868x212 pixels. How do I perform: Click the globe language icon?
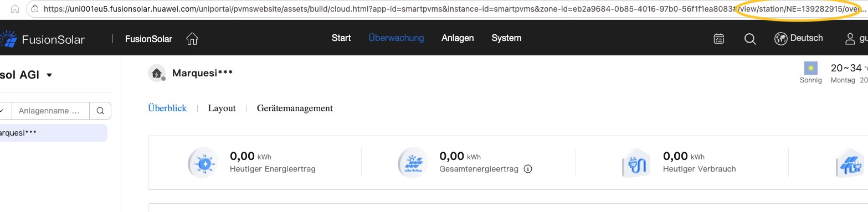point(781,39)
